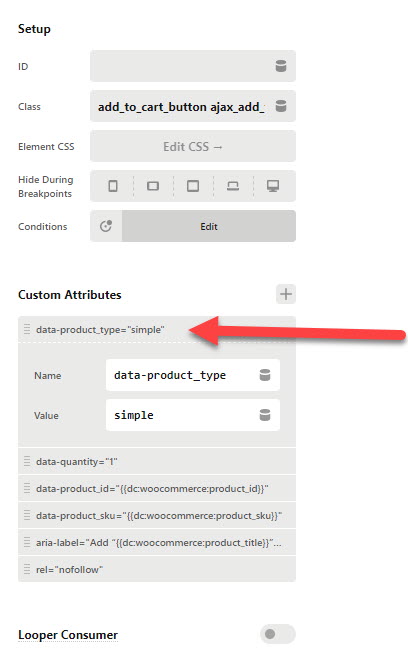Open the Edit CSS editor
Viewport: 408px width, 659px height.
click(193, 146)
